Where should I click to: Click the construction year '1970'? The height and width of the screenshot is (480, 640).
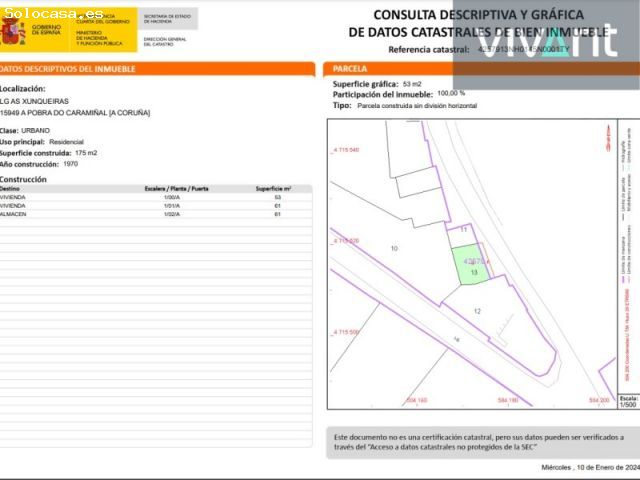pos(71,164)
